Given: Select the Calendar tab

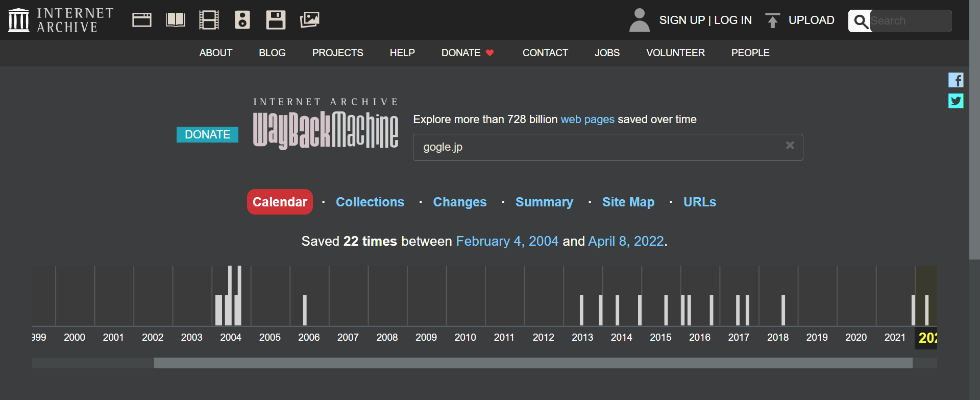Looking at the screenshot, I should point(280,202).
